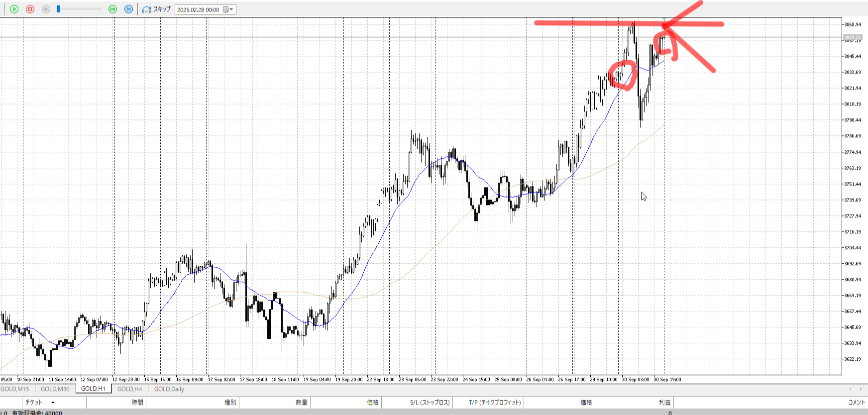Click the 2025.02.28 00:00 date field
The image size is (868, 415).
198,9
